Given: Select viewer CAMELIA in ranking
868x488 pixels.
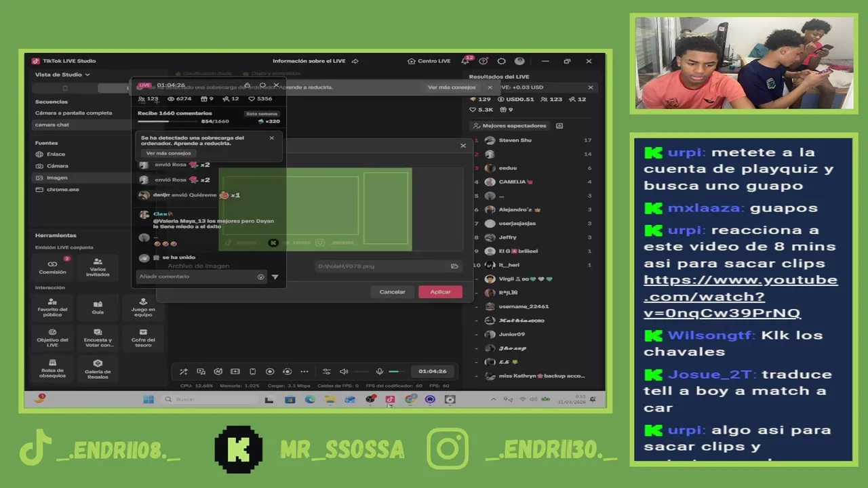Looking at the screenshot, I should pos(533,182).
